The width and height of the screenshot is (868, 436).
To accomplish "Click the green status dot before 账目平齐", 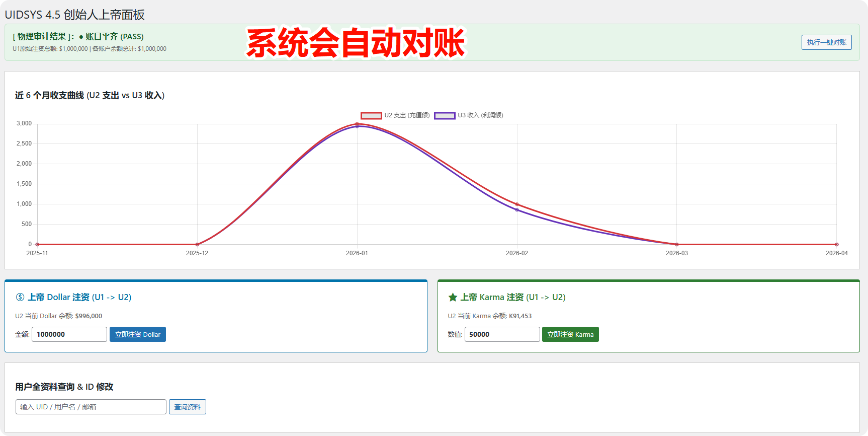I will click(81, 37).
